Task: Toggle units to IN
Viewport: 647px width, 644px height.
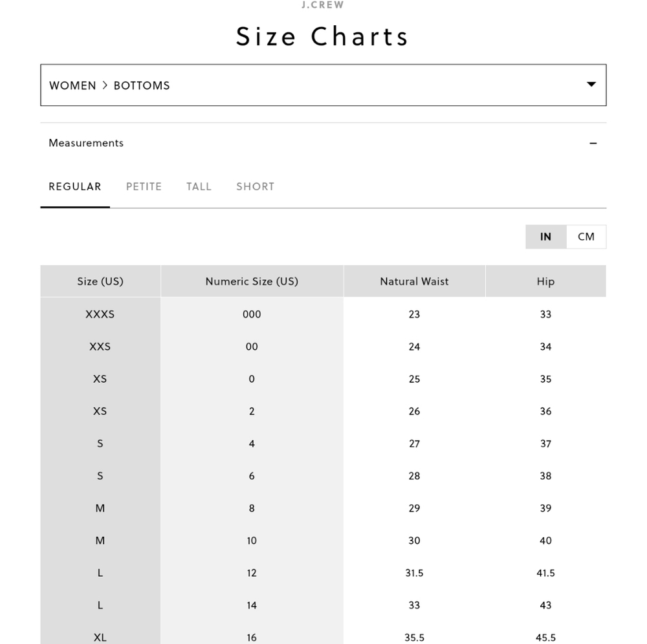Action: 545,237
